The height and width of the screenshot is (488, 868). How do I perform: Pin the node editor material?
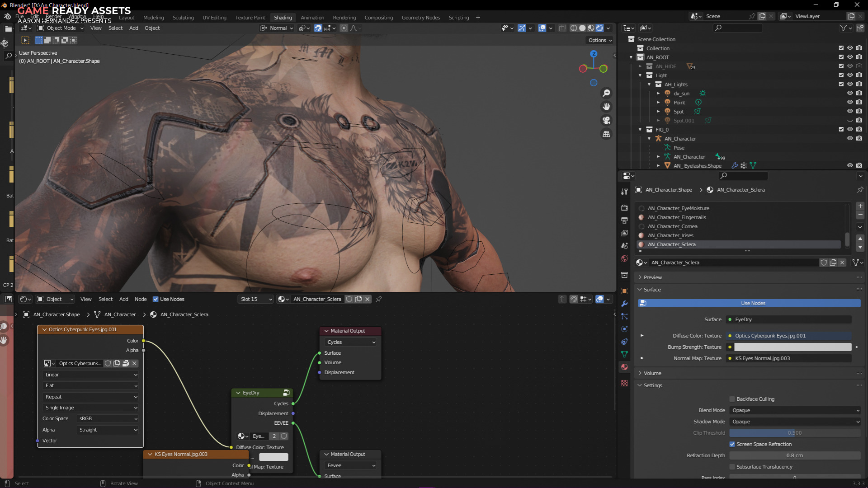[x=379, y=299]
